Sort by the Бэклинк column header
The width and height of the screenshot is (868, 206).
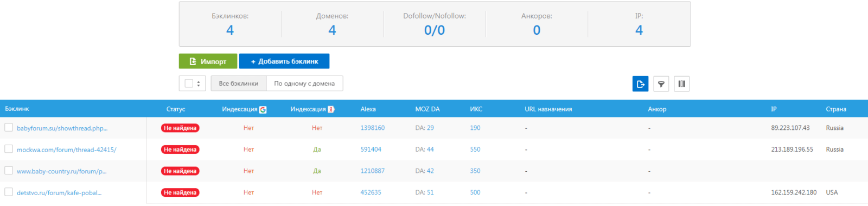[x=17, y=109]
